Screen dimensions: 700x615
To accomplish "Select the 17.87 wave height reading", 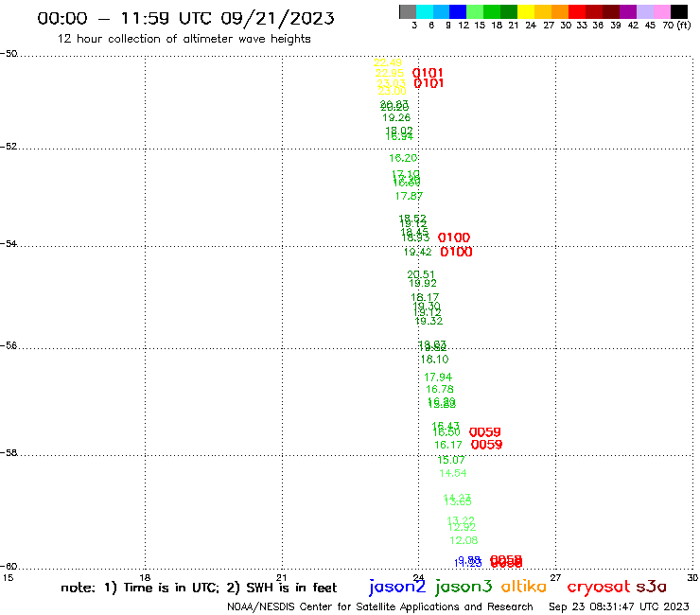I will click(409, 196).
